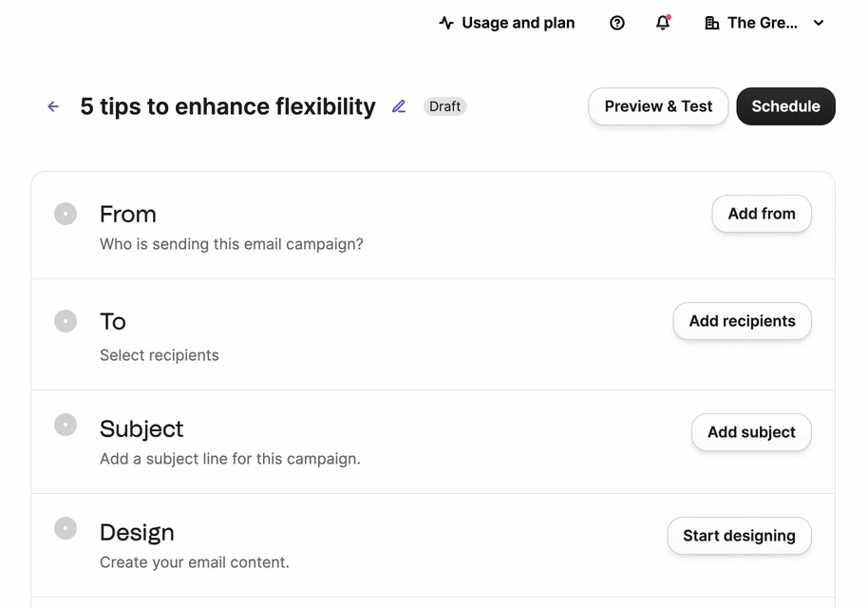The image size is (868, 608).
Task: Toggle the To step indicator
Action: pyautogui.click(x=66, y=321)
